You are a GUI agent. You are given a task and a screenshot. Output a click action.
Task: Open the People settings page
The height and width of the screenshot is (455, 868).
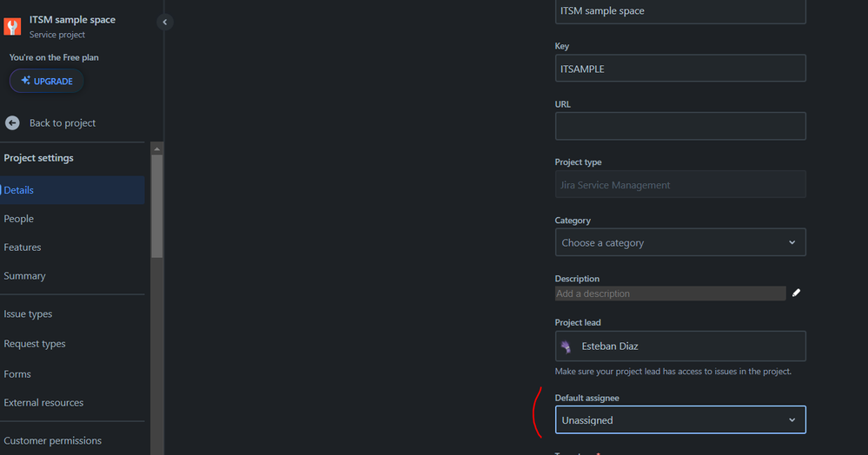[19, 219]
